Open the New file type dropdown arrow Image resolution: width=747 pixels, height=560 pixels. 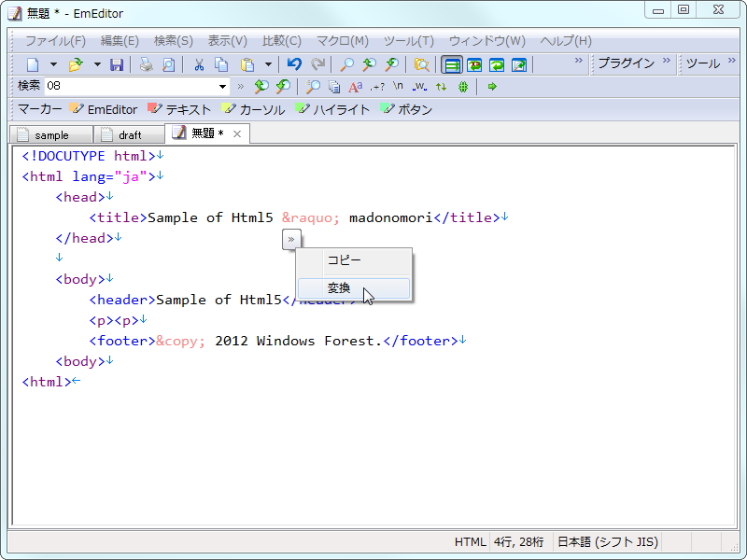point(53,64)
